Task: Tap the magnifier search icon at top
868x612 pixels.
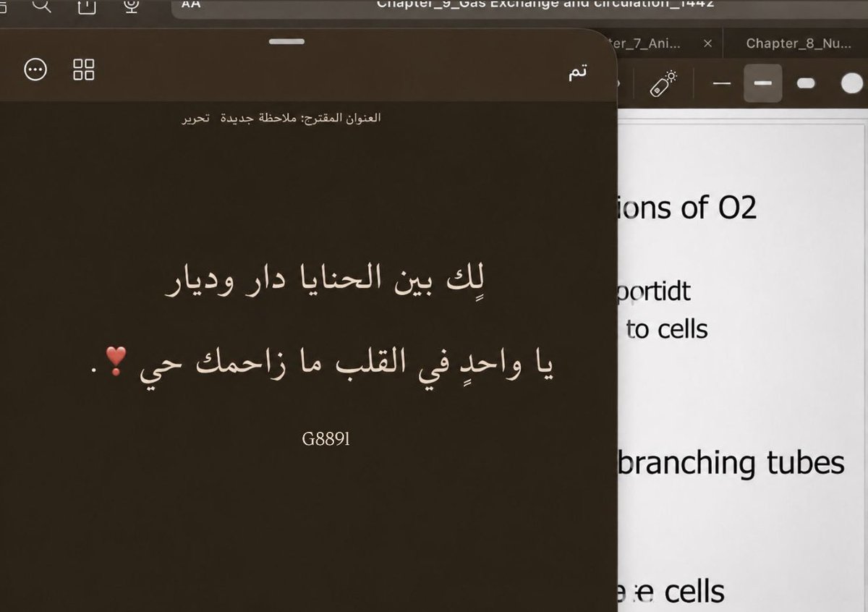Action: [x=41, y=6]
